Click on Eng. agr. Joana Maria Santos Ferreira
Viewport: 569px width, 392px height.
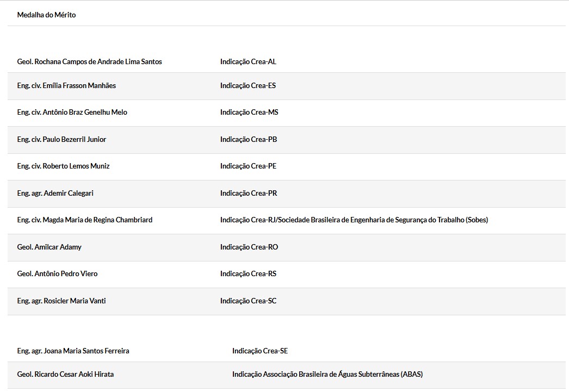[x=73, y=351]
